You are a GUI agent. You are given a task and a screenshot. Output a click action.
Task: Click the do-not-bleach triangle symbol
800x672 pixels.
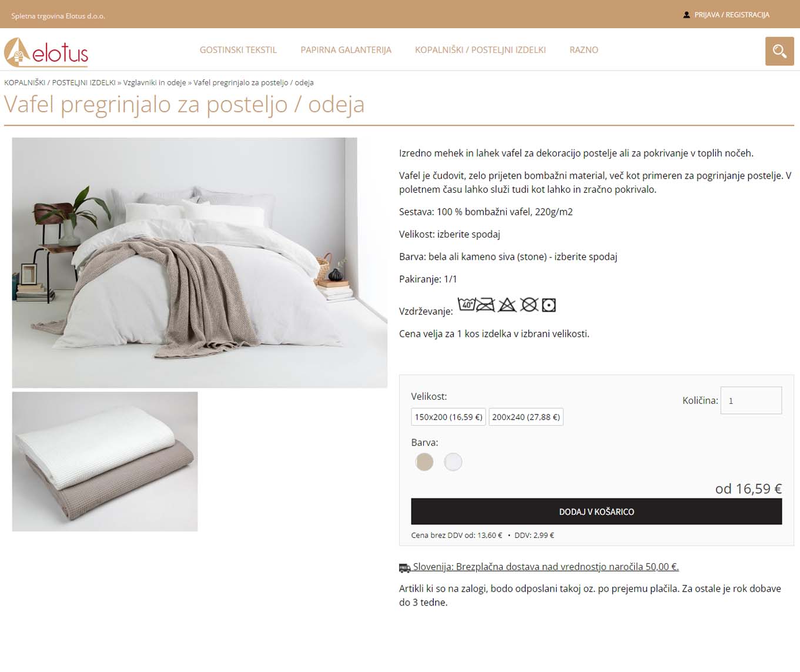[507, 305]
